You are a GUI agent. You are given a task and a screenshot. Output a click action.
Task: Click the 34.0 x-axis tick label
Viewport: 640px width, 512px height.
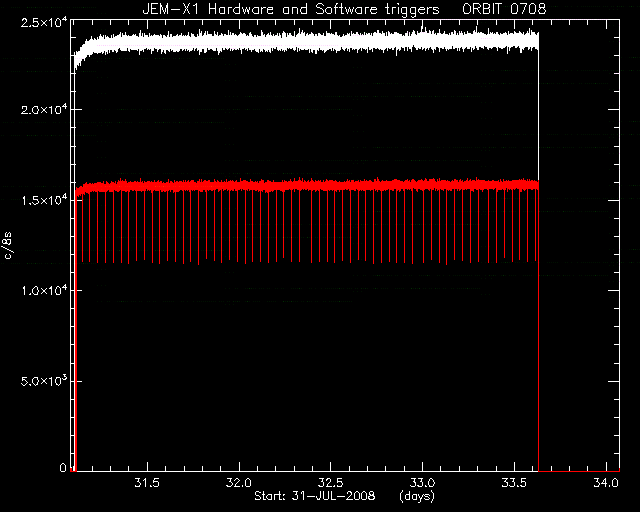coord(606,483)
